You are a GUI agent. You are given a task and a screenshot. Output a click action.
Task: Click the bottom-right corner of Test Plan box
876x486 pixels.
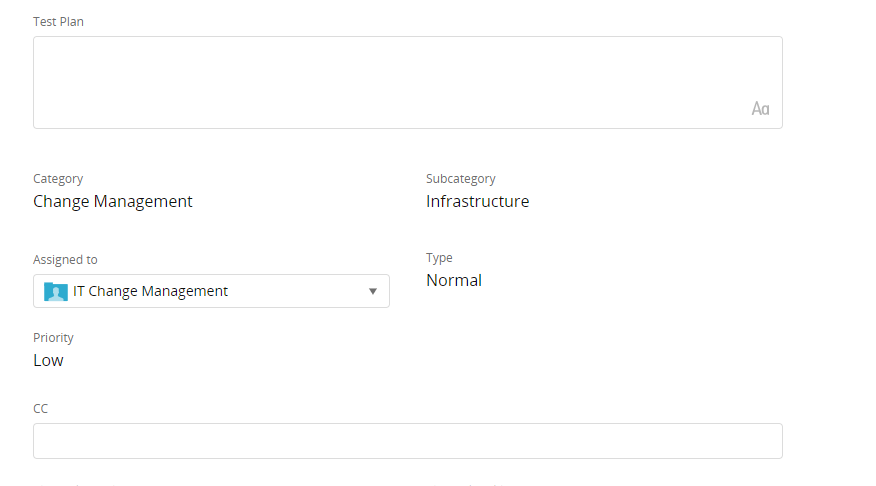pos(776,122)
